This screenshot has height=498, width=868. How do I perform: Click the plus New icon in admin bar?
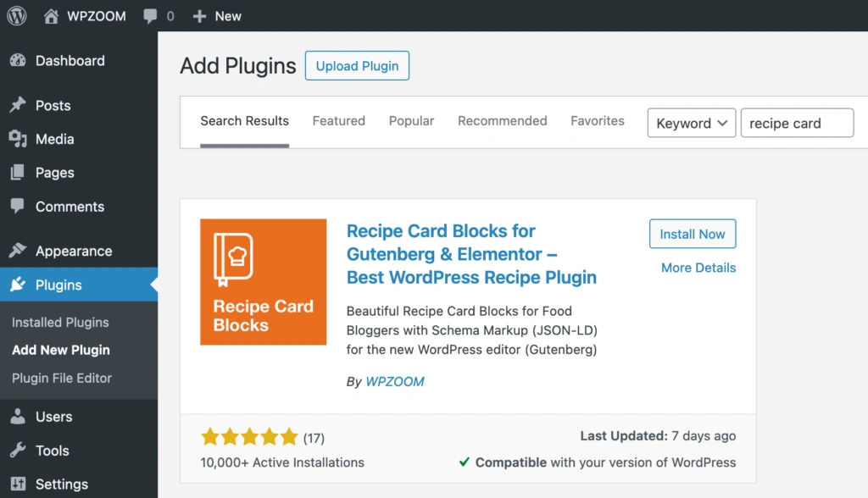pos(199,16)
